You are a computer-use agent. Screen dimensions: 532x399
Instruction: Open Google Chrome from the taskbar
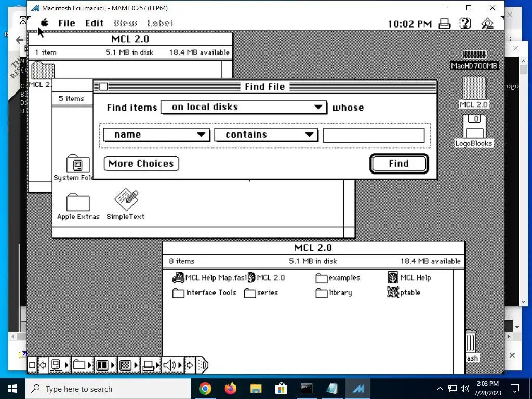coord(205,389)
